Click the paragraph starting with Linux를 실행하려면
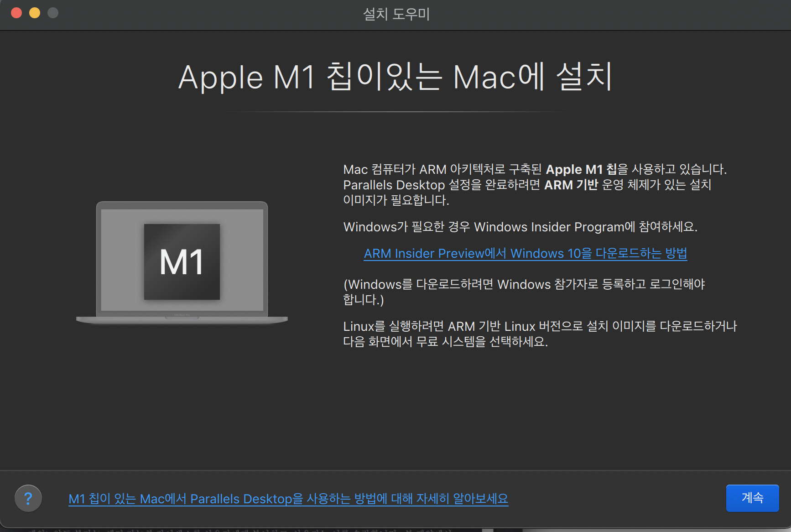This screenshot has width=791, height=532. (540, 334)
